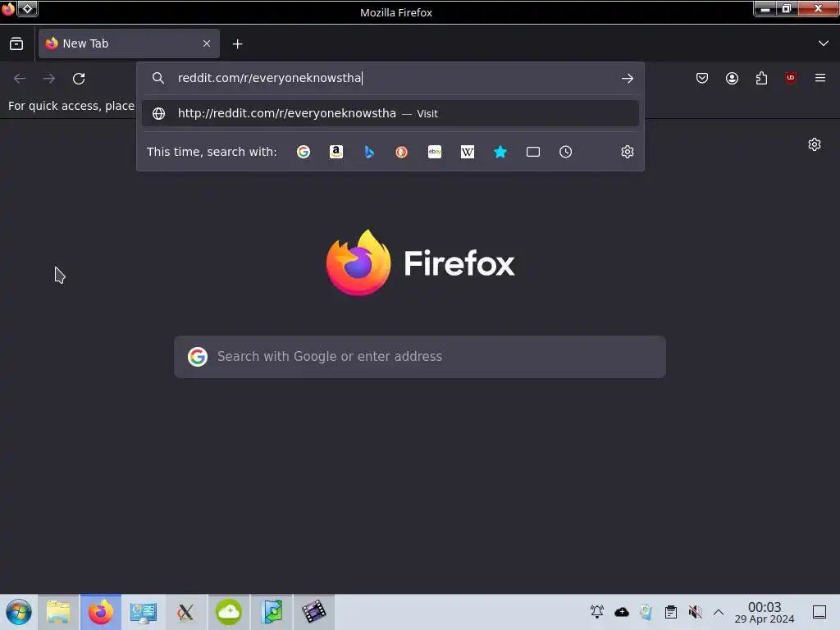This screenshot has width=840, height=630.
Task: Open the cloud updates tray icon
Action: click(x=622, y=612)
